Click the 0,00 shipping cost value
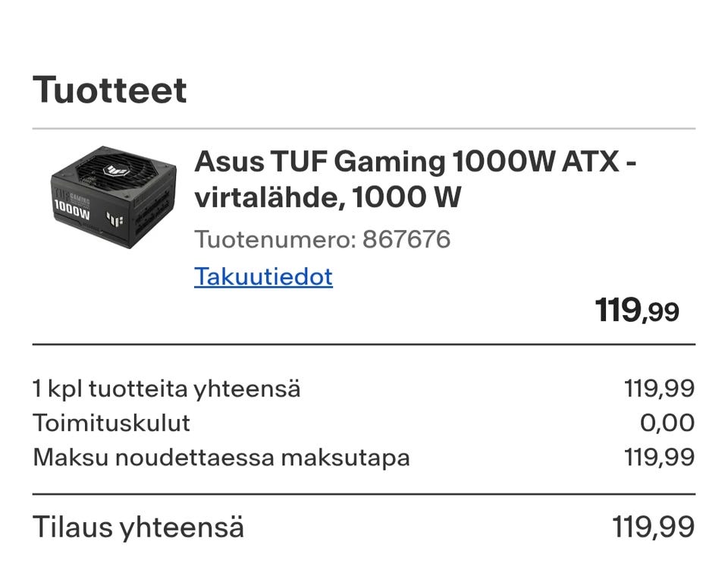Viewport: 728px width, 570px height. point(667,423)
